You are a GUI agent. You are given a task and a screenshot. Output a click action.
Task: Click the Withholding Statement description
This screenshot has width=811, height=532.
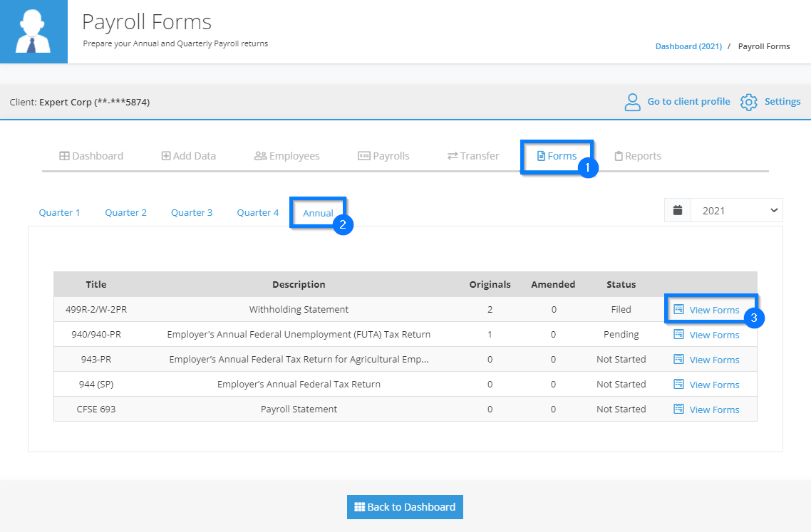pyautogui.click(x=299, y=309)
